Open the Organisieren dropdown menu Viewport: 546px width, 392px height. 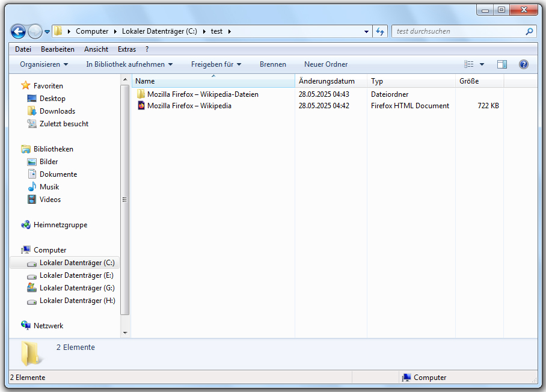(x=44, y=64)
